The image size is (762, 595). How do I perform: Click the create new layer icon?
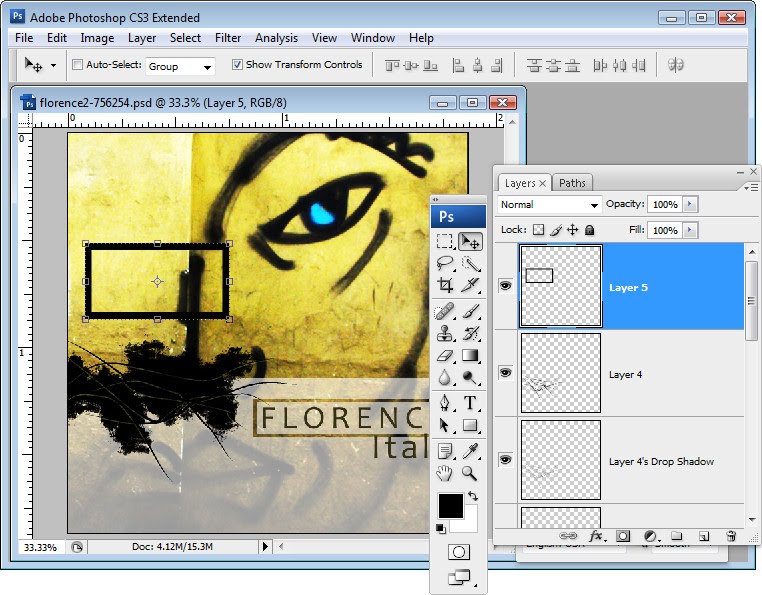(703, 536)
